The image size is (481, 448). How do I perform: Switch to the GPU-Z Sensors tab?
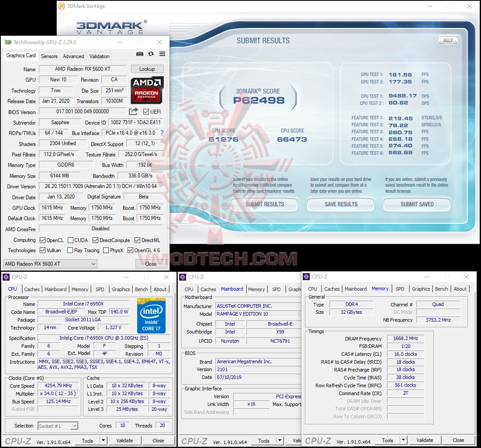click(x=49, y=56)
